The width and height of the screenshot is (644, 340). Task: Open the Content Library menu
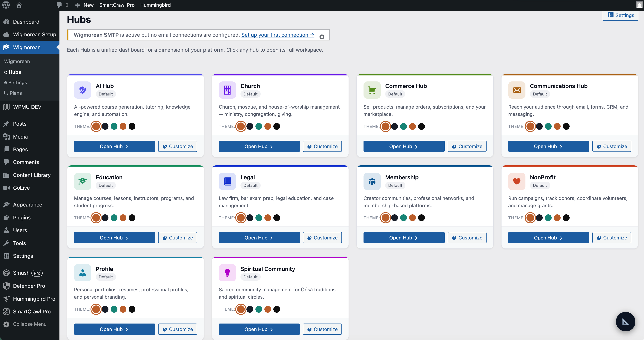tap(30, 175)
